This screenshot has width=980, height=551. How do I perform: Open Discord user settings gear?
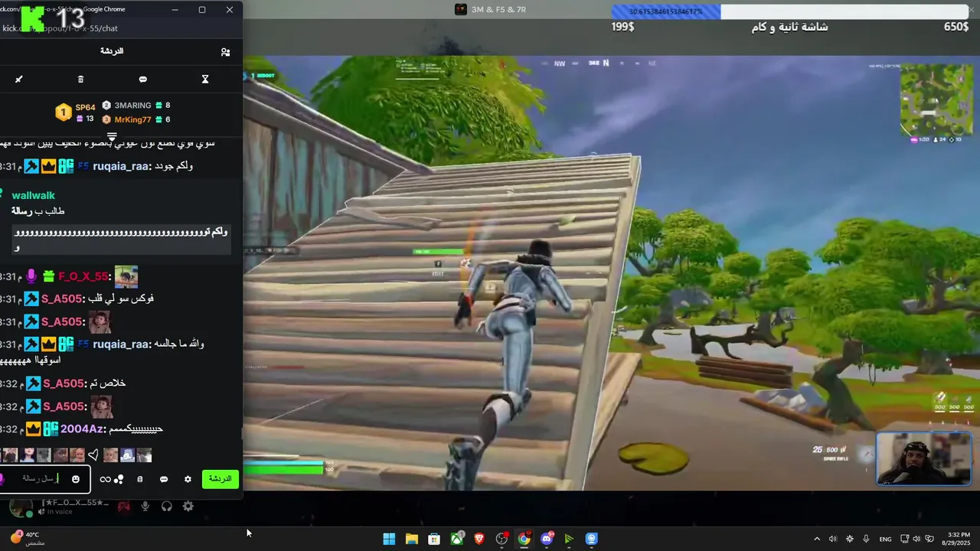click(x=188, y=506)
